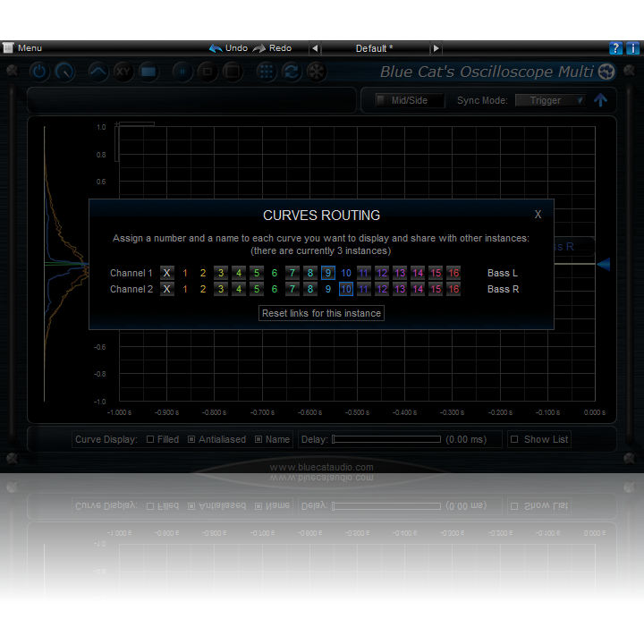Disable Channel 1 routing with its X button

[x=166, y=273]
